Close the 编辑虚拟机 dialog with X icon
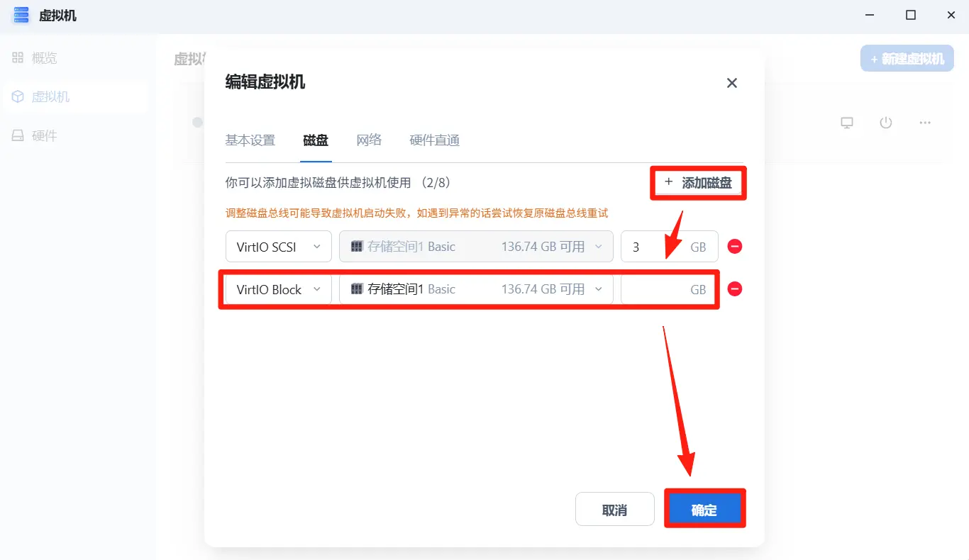This screenshot has width=969, height=560. point(732,83)
